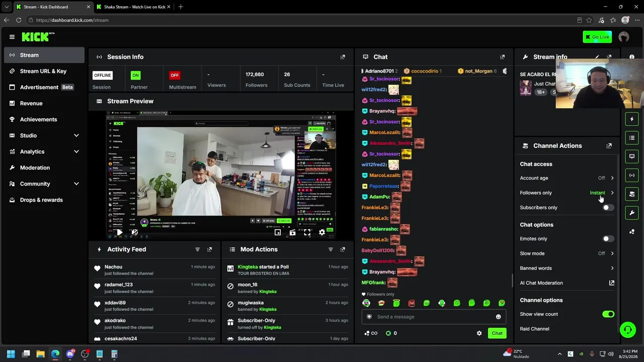
Task: Pop out the Activity Feed panel
Action: [x=210, y=249]
